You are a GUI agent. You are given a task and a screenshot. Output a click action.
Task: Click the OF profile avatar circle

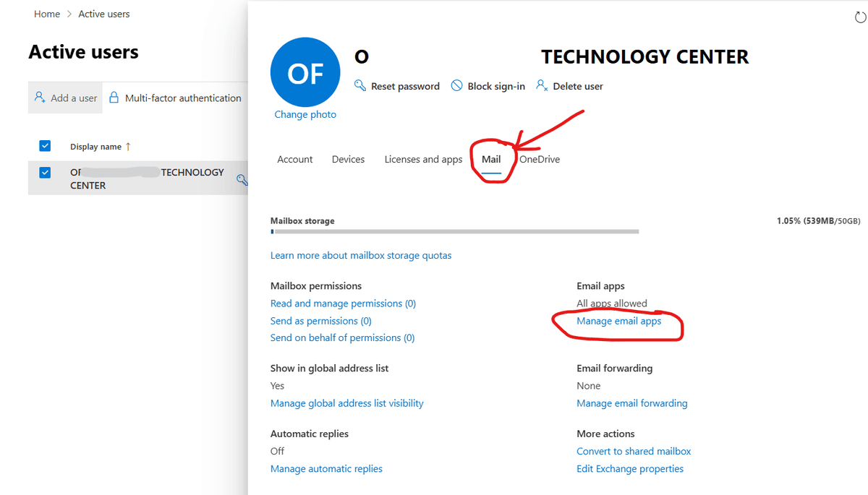click(305, 73)
